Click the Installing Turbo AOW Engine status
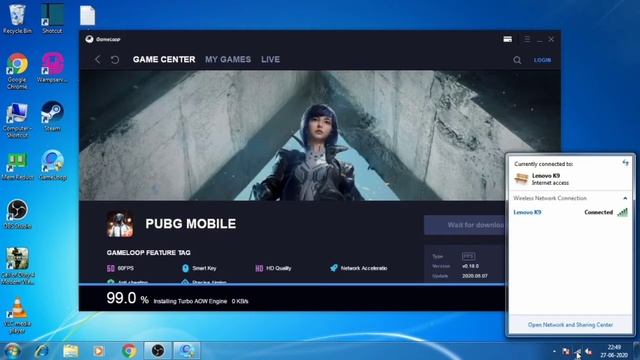This screenshot has width=640, height=360. click(x=190, y=301)
